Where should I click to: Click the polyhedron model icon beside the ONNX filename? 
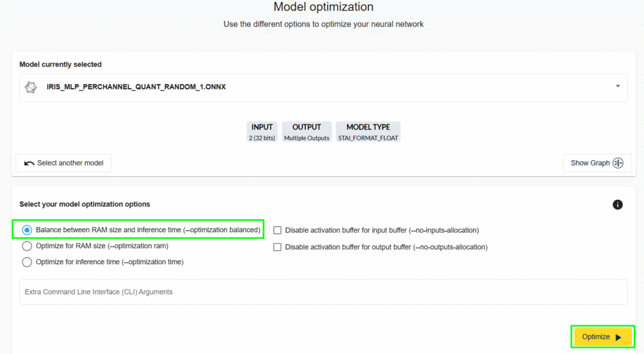(30, 87)
